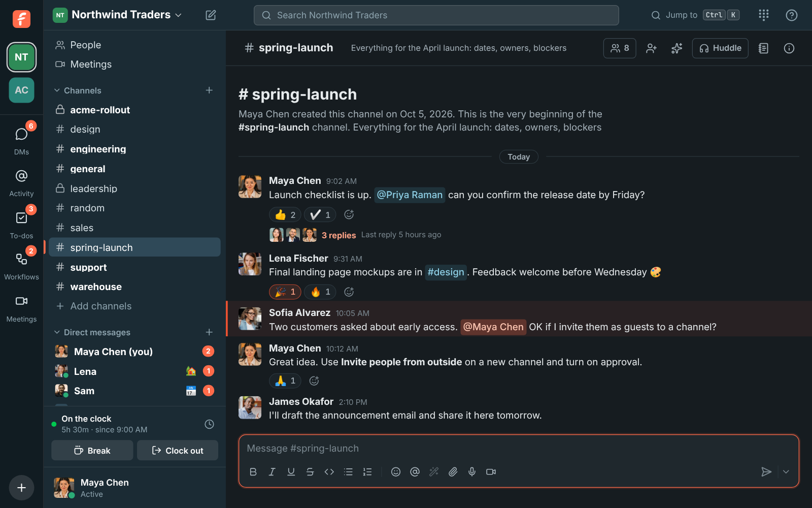This screenshot has height=508, width=812.
Task: Open the channel canvas notes icon
Action: pos(763,48)
